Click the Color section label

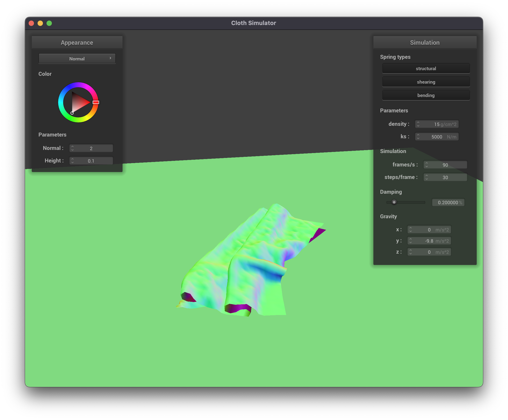point(45,74)
